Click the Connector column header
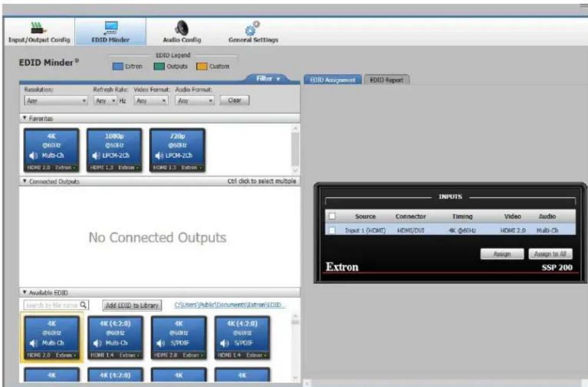This screenshot has height=387, width=588. (x=411, y=216)
